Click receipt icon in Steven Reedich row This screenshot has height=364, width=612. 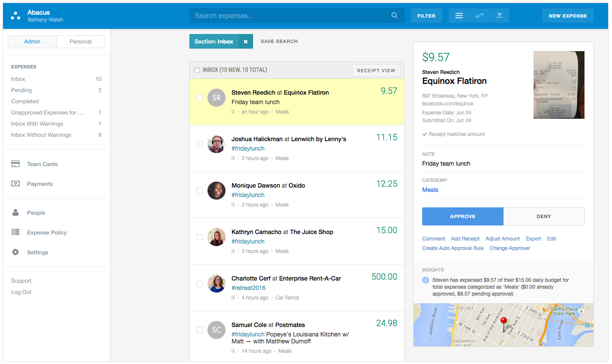tap(233, 112)
